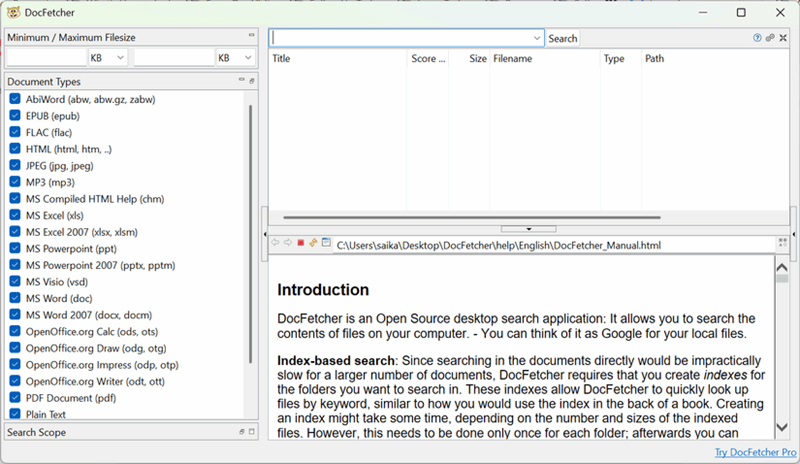This screenshot has width=800, height=464.
Task: Toggle OpenOffice.org Draw (odg, otg)
Action: pyautogui.click(x=15, y=348)
